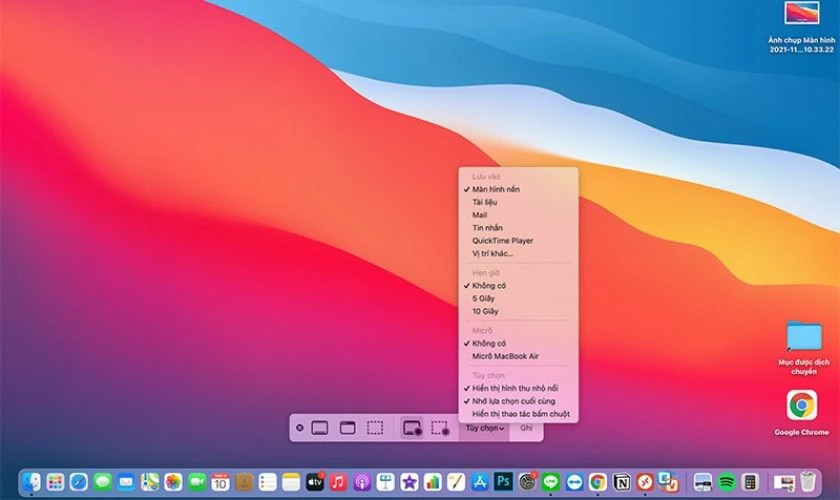Image resolution: width=840 pixels, height=500 pixels.
Task: Pick 'Vị trí khác...' save location
Action: [492, 253]
